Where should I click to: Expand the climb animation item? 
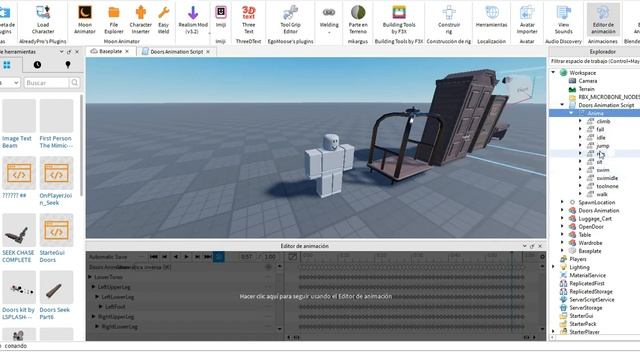point(580,121)
